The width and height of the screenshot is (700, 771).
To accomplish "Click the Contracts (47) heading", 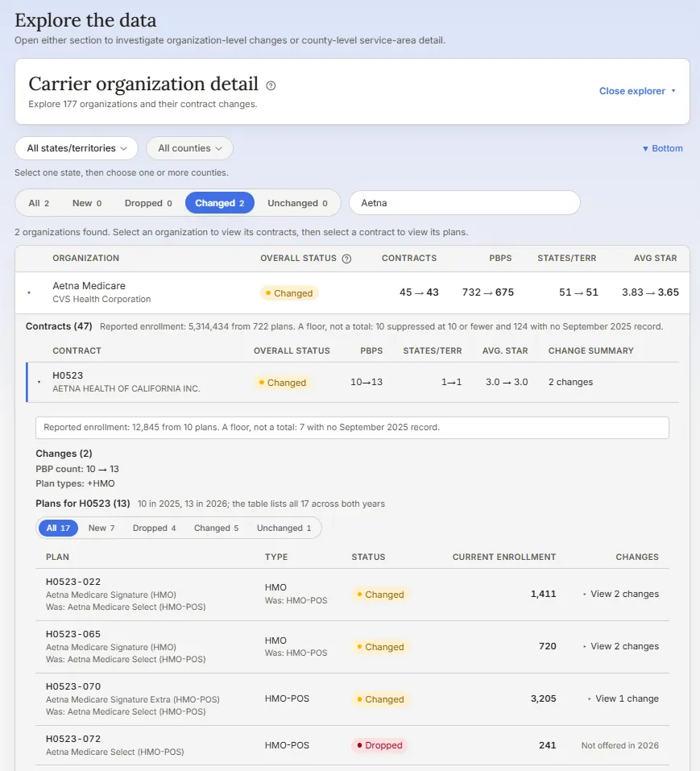I will pos(59,326).
